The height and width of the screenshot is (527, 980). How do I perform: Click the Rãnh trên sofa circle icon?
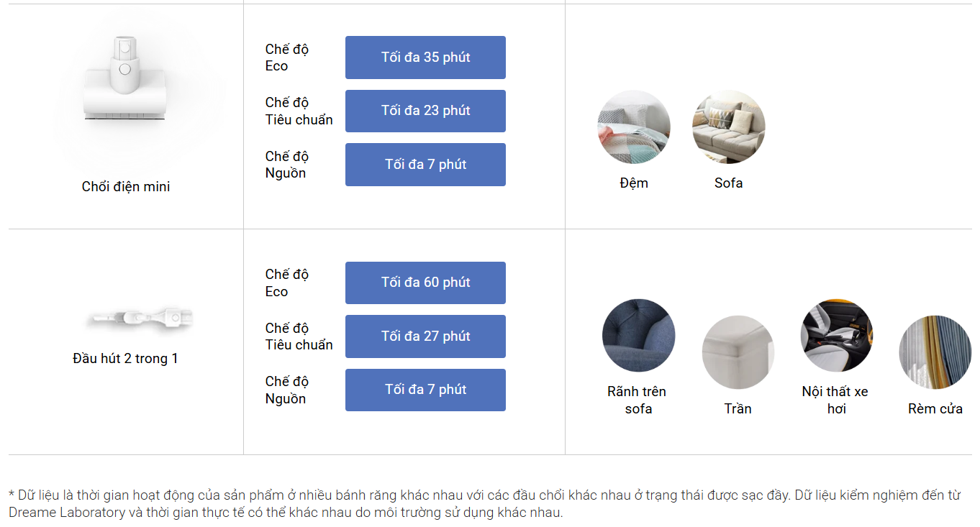(x=638, y=336)
